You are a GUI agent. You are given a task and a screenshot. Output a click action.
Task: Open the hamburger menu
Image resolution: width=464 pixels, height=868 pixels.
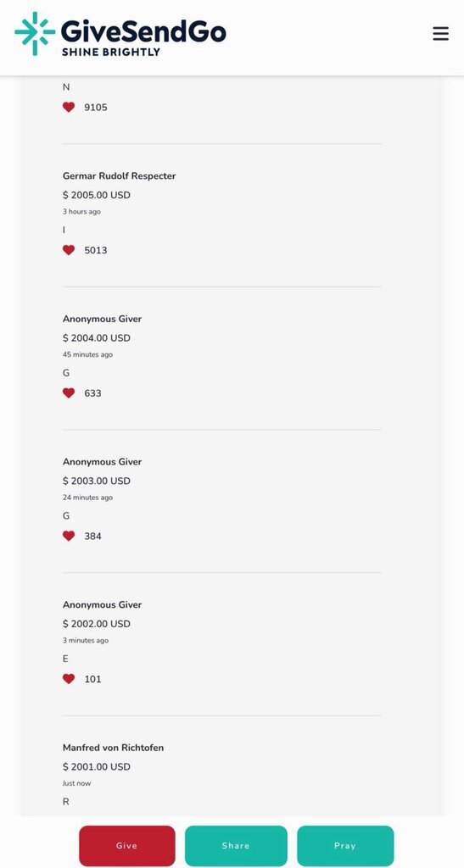click(x=441, y=34)
